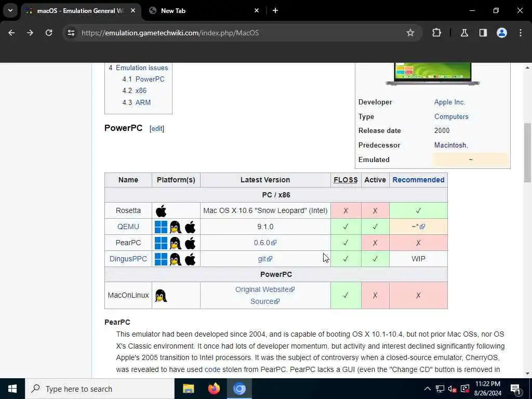
Task: Open site information icon in address bar
Action: coord(71,33)
